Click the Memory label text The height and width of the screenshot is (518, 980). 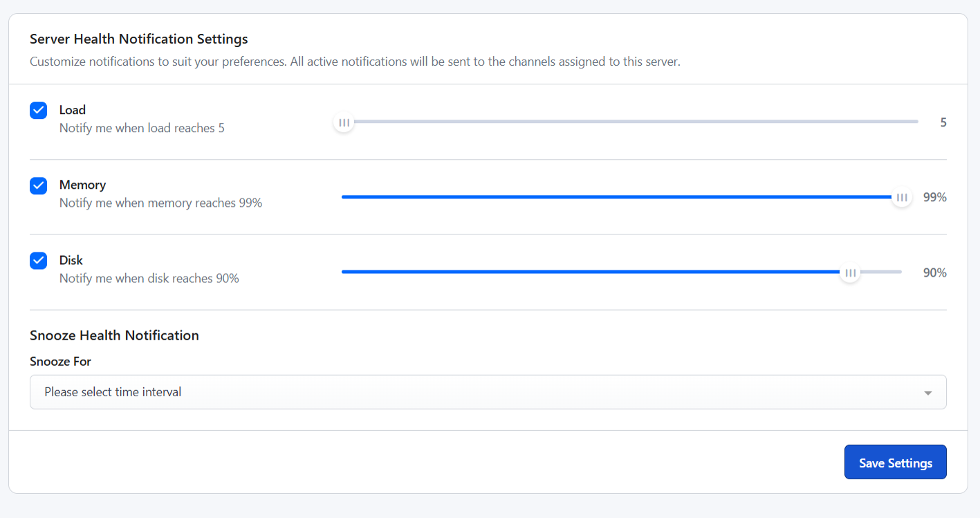82,185
